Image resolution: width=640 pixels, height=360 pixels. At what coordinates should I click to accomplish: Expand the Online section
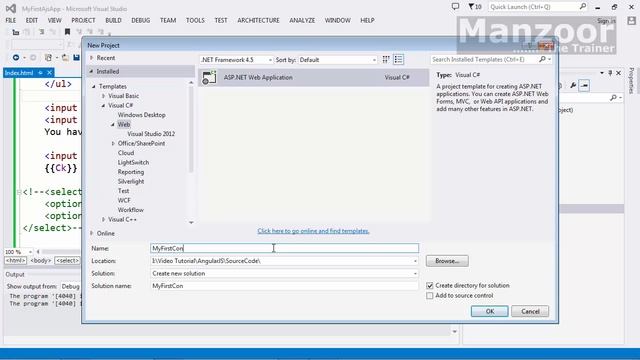click(x=91, y=233)
